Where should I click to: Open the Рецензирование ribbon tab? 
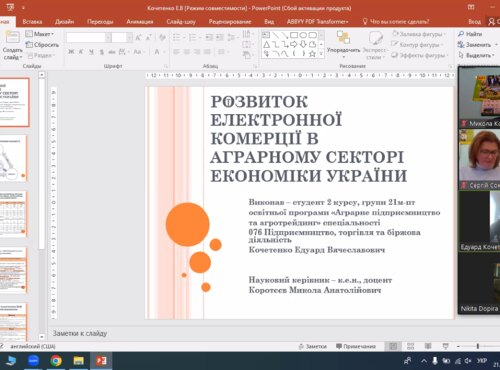(230, 22)
